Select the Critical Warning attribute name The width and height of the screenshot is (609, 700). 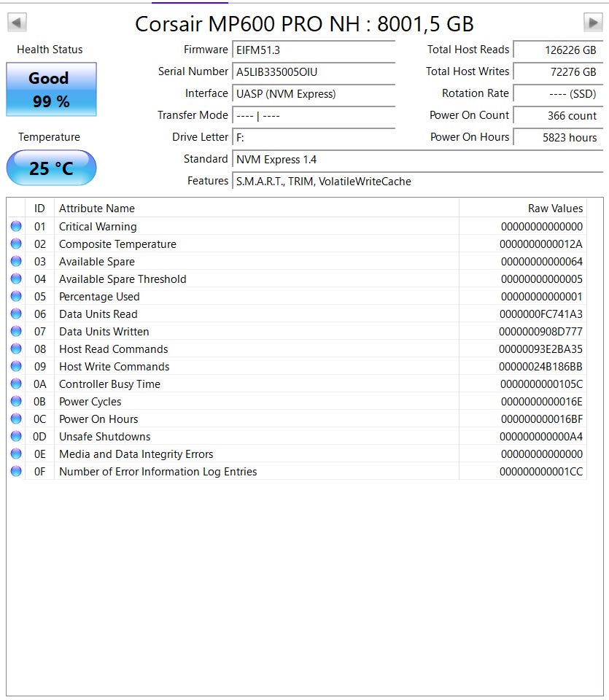[x=98, y=227]
